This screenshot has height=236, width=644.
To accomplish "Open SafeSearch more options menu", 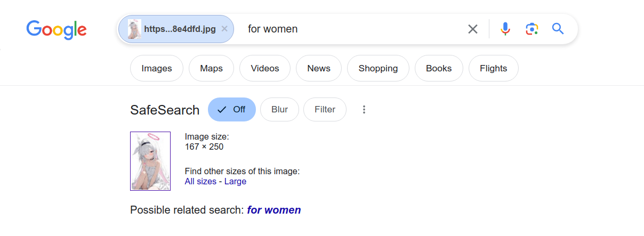I will pos(364,110).
